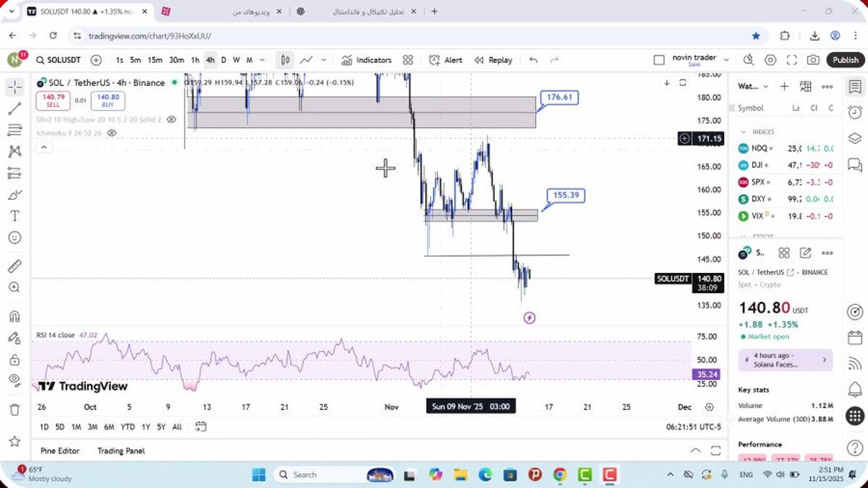Switch to the 5m timeframe
The height and width of the screenshot is (488, 868).
pyautogui.click(x=135, y=60)
